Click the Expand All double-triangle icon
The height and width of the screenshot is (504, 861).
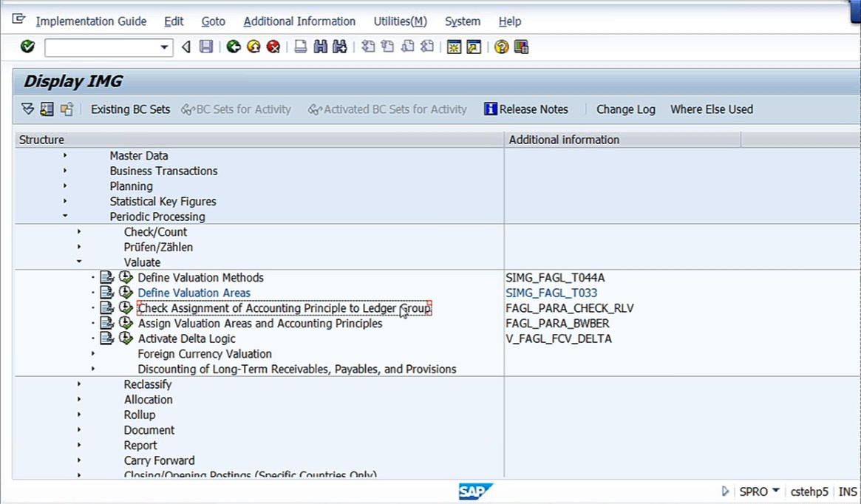[27, 109]
